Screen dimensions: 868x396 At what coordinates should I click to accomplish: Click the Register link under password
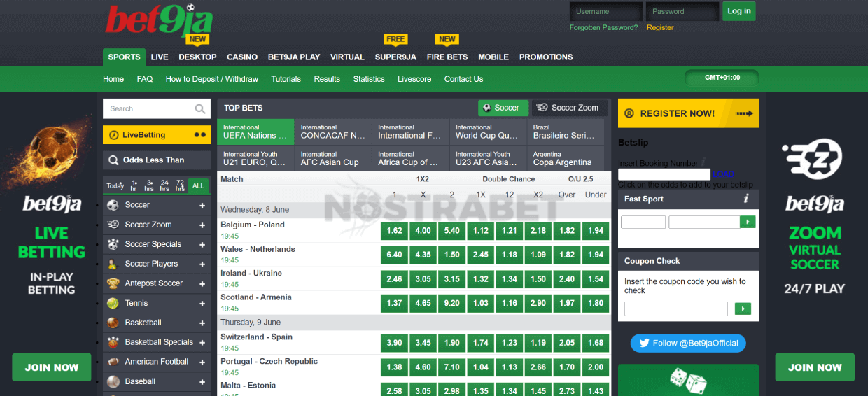point(660,28)
